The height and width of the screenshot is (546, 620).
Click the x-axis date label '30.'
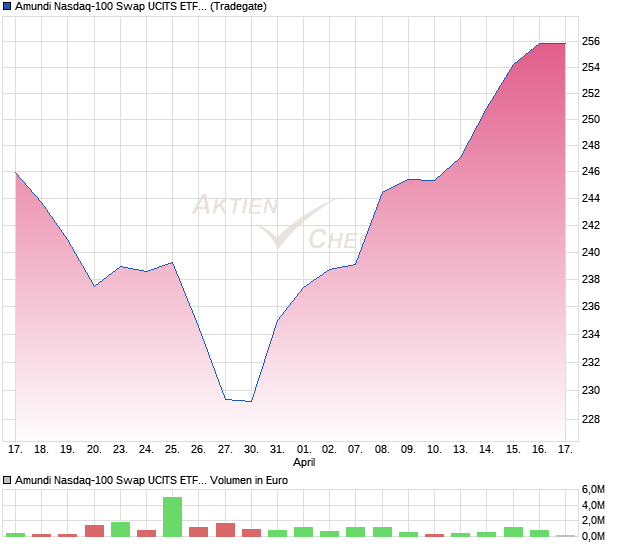coord(251,450)
